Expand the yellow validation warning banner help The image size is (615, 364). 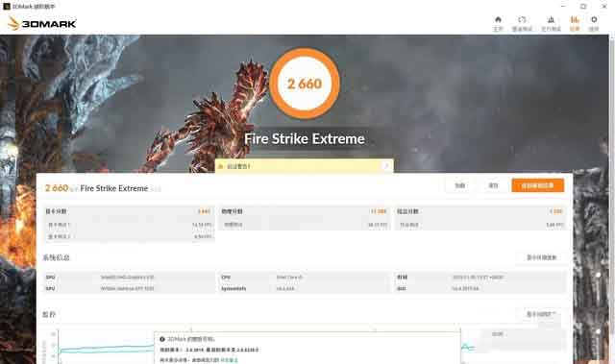pyautogui.click(x=386, y=166)
